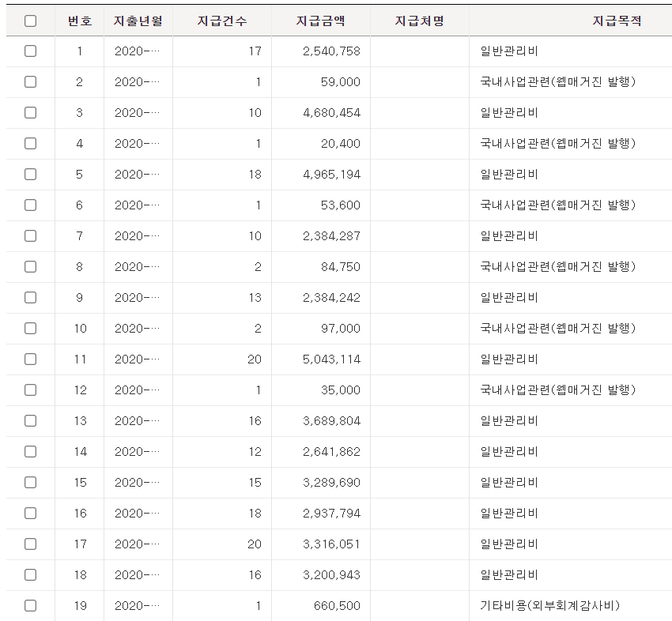Click 일반관리비 in row 18
The width and height of the screenshot is (672, 621).
click(508, 575)
